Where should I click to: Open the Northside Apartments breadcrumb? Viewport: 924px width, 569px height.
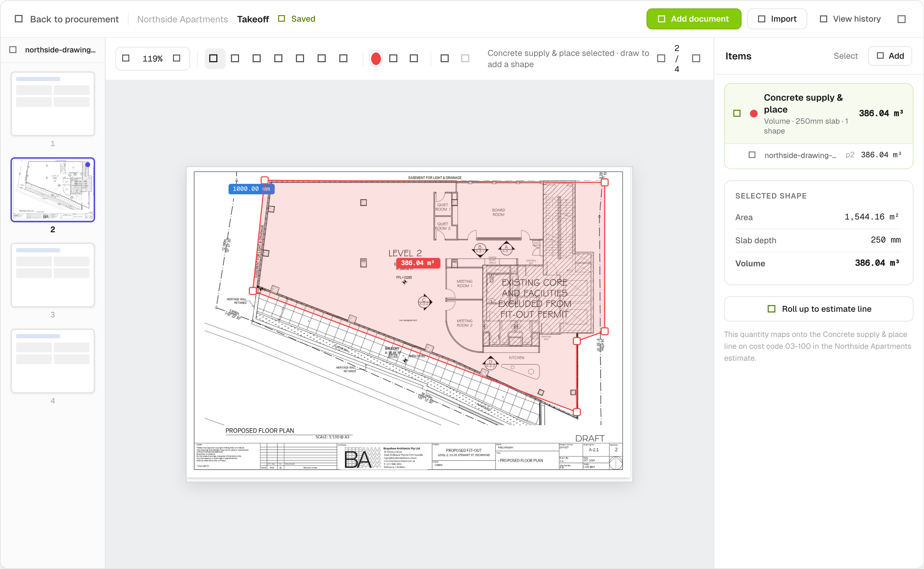(182, 19)
